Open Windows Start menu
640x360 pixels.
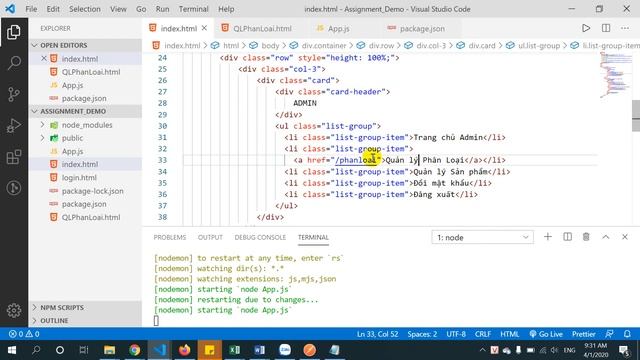(11, 350)
